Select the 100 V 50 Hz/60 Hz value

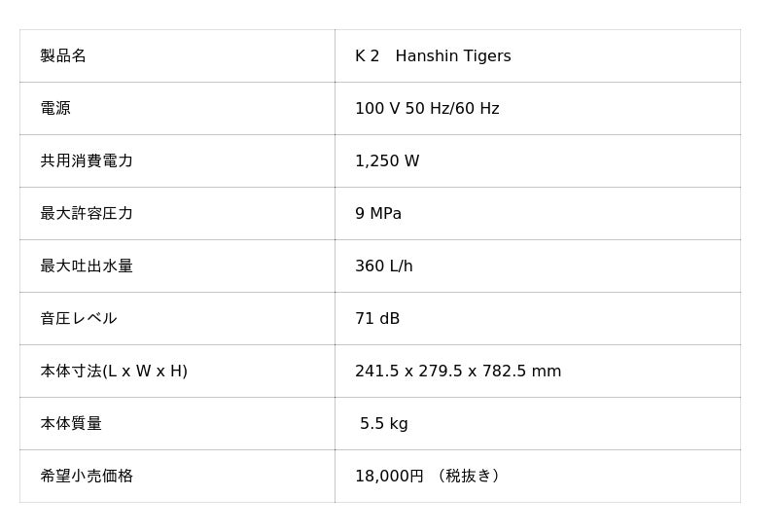click(x=427, y=109)
